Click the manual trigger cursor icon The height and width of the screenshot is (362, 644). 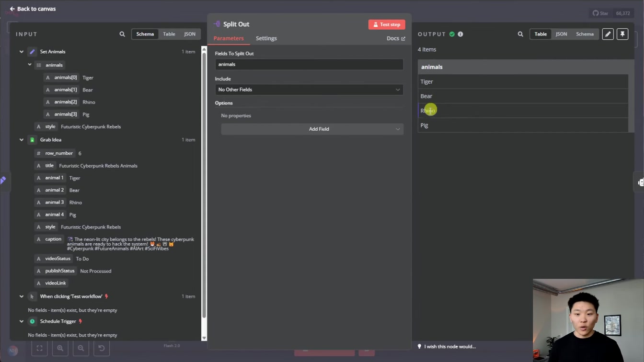pos(32,296)
